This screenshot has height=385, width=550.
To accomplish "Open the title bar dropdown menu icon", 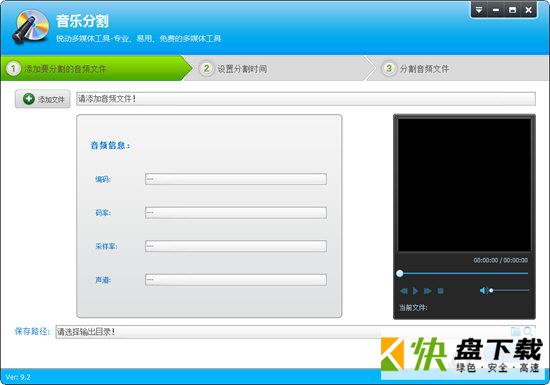I will 479,10.
